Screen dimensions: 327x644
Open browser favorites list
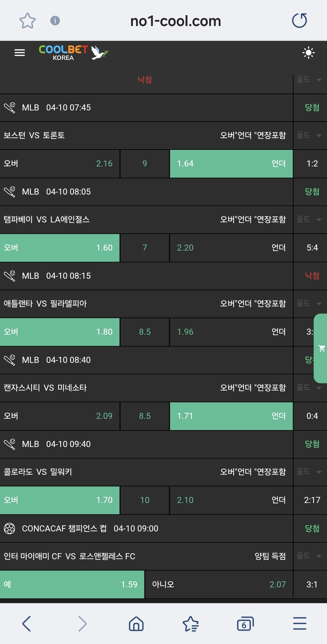click(x=190, y=624)
